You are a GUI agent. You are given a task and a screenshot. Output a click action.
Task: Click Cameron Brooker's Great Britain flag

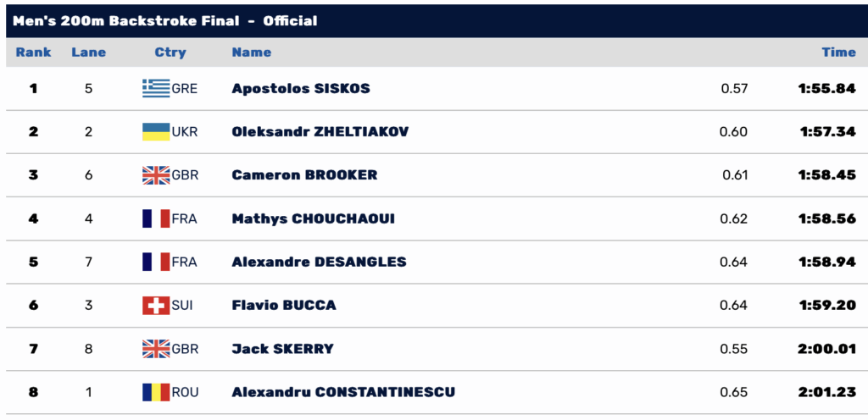tap(156, 175)
